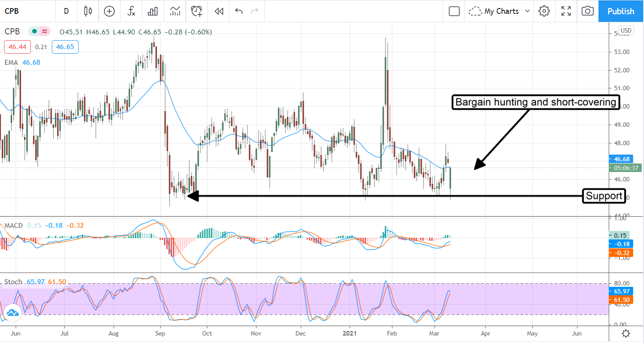Click the compare or add symbol icon
Screen dimensions: 644x344
point(109,11)
